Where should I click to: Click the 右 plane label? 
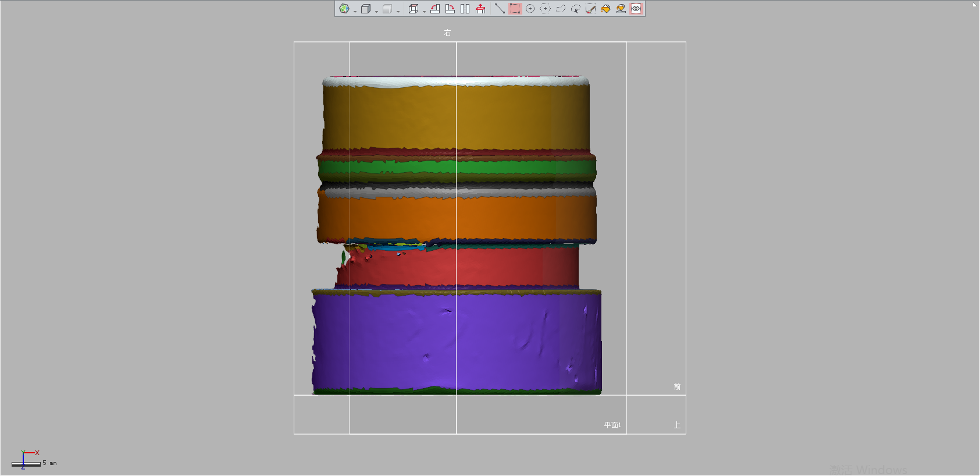(x=447, y=33)
